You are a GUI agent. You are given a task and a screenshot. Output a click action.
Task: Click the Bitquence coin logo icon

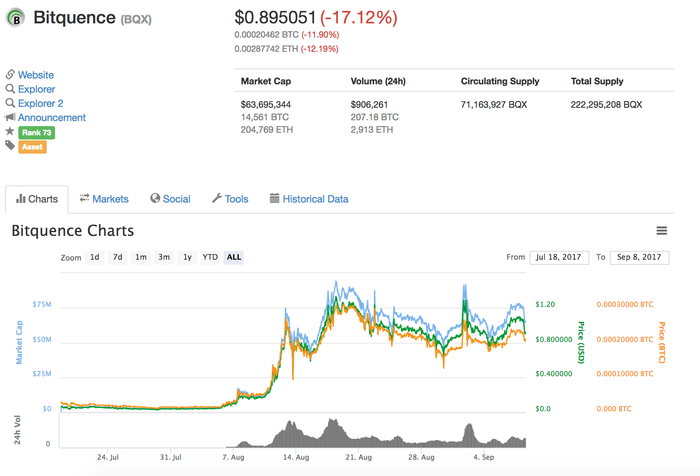[16, 18]
